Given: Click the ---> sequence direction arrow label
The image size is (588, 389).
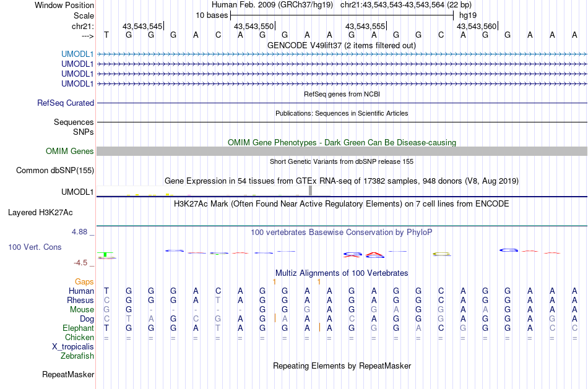Looking at the screenshot, I should pos(87,36).
